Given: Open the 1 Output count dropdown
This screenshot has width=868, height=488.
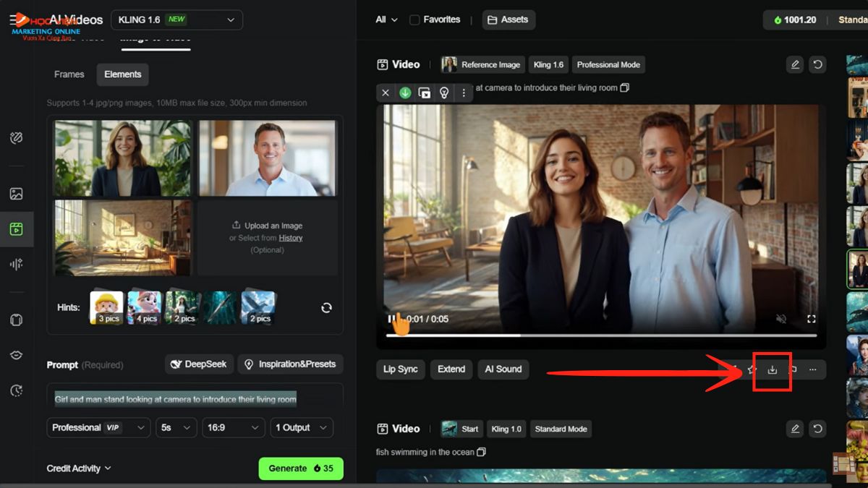Looking at the screenshot, I should coord(302,427).
